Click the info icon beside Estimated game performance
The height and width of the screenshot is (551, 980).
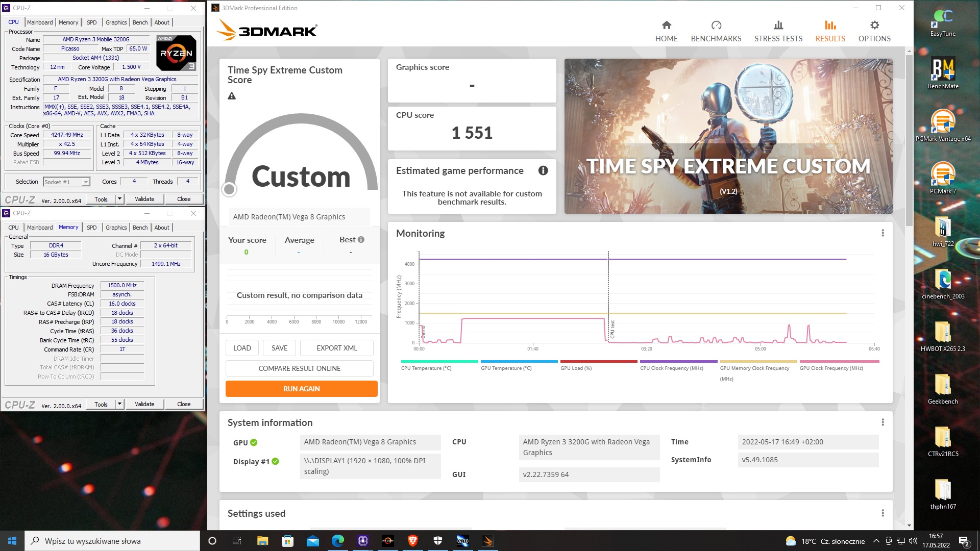click(543, 170)
